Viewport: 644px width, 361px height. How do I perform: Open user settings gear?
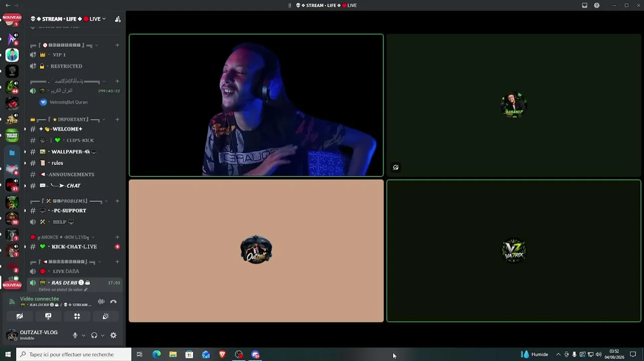tap(113, 335)
